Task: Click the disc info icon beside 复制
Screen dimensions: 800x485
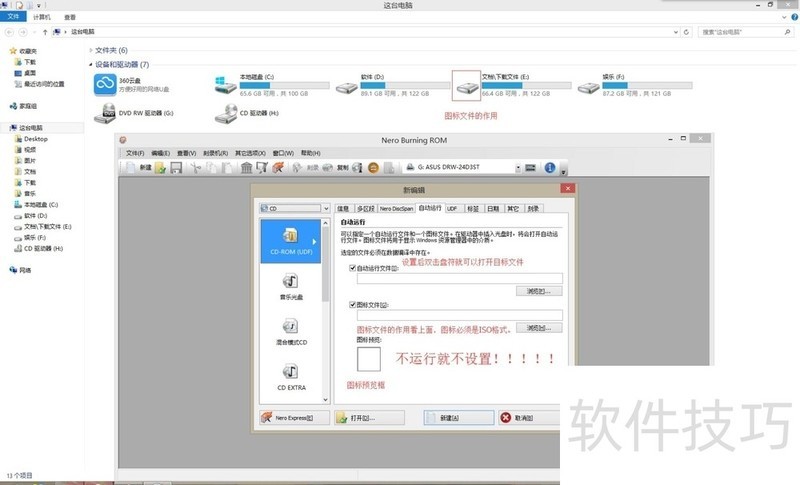Action: pos(357,167)
